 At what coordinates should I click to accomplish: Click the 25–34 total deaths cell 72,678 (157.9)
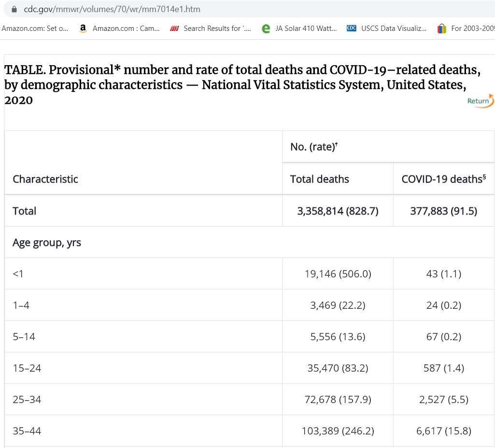337,400
